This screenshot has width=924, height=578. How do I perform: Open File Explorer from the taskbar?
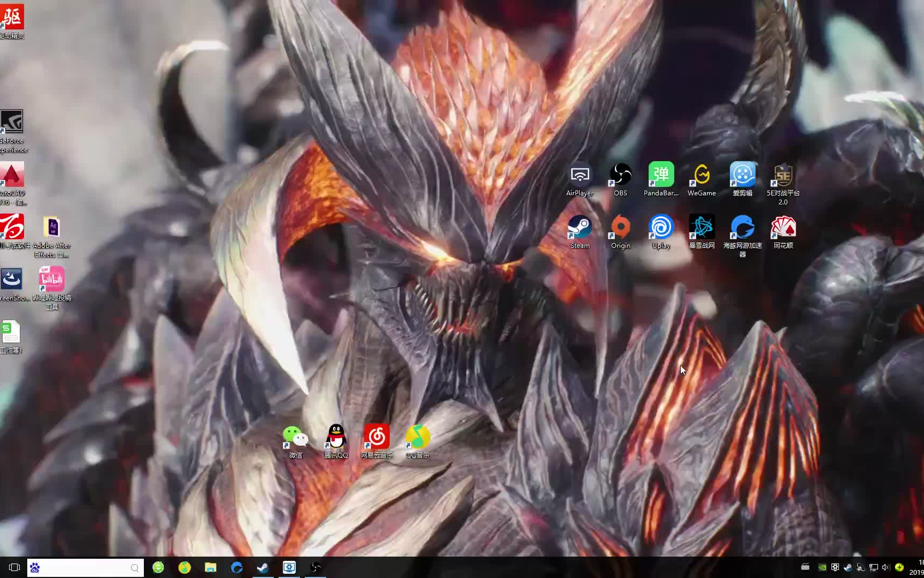click(211, 567)
